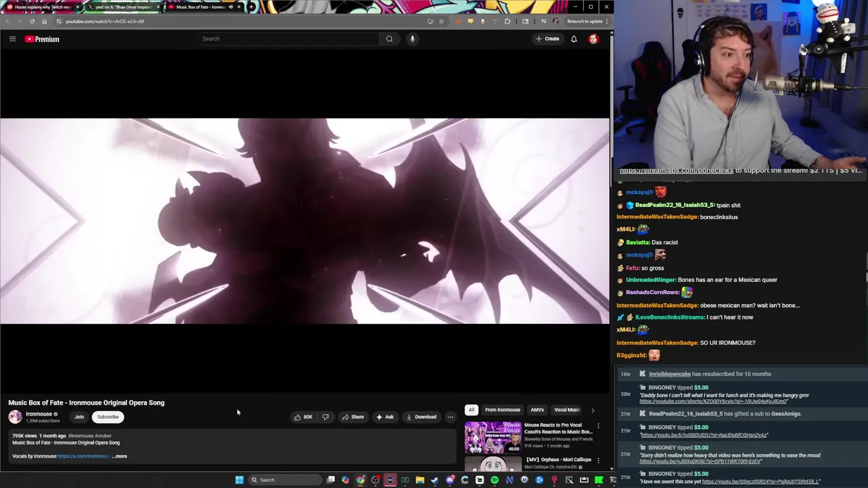The image size is (868, 488).
Task: Select the Vocal Music chip
Action: tap(567, 409)
